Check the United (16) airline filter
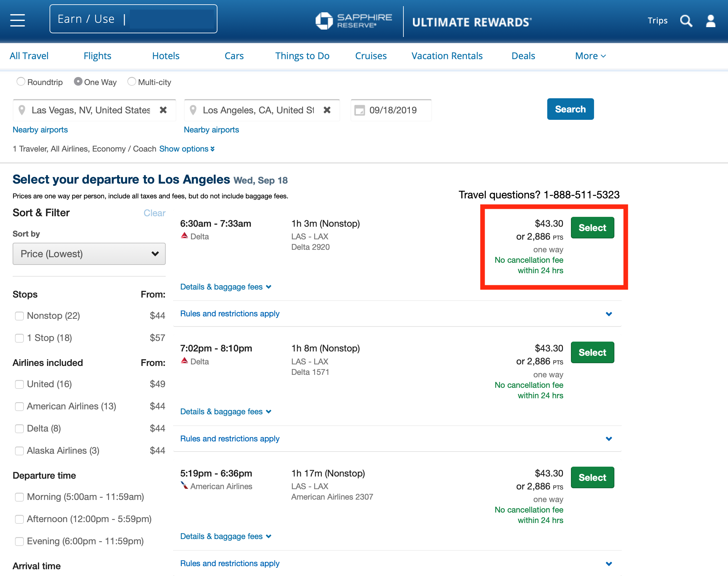Image resolution: width=728 pixels, height=576 pixels. (19, 384)
